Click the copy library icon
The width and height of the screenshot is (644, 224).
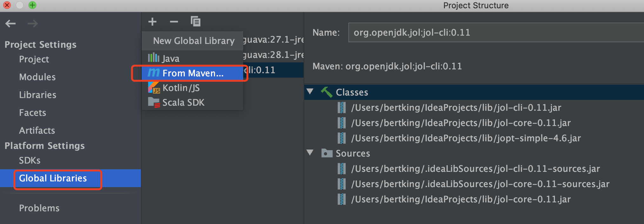196,21
